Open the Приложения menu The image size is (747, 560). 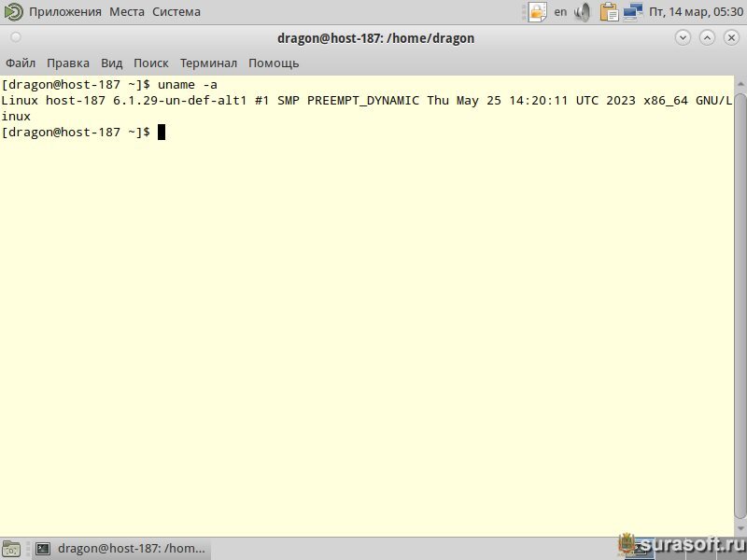click(64, 12)
